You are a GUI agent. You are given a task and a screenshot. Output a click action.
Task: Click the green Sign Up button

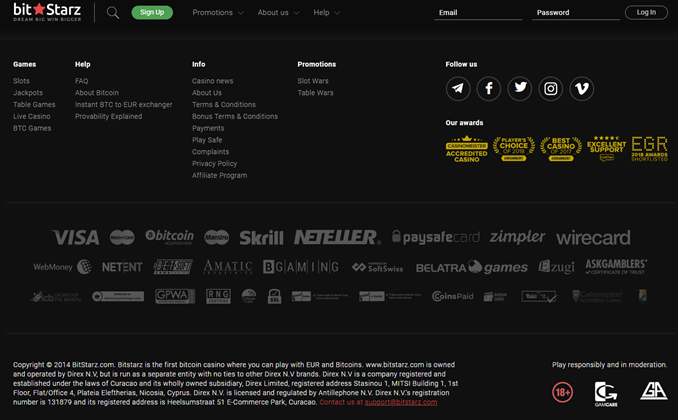[x=152, y=12]
